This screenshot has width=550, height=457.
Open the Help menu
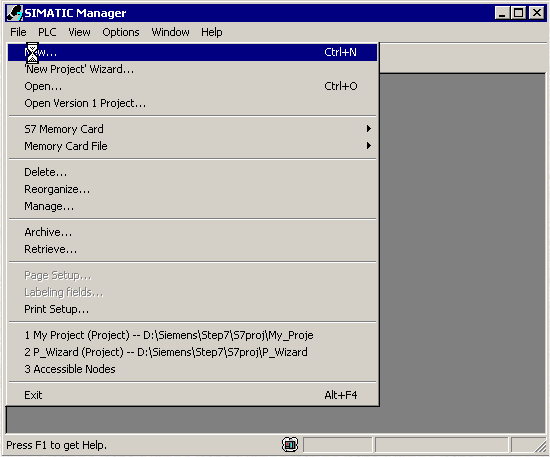pyautogui.click(x=212, y=32)
